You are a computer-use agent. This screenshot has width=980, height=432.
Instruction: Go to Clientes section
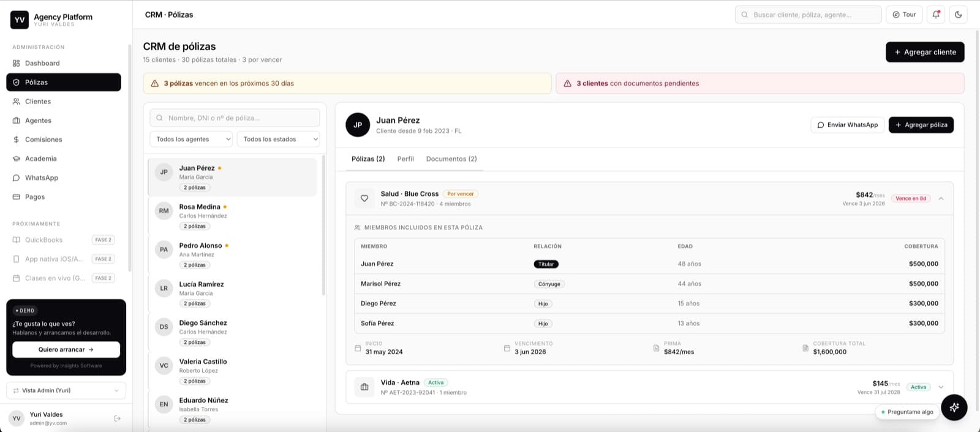[x=64, y=102]
